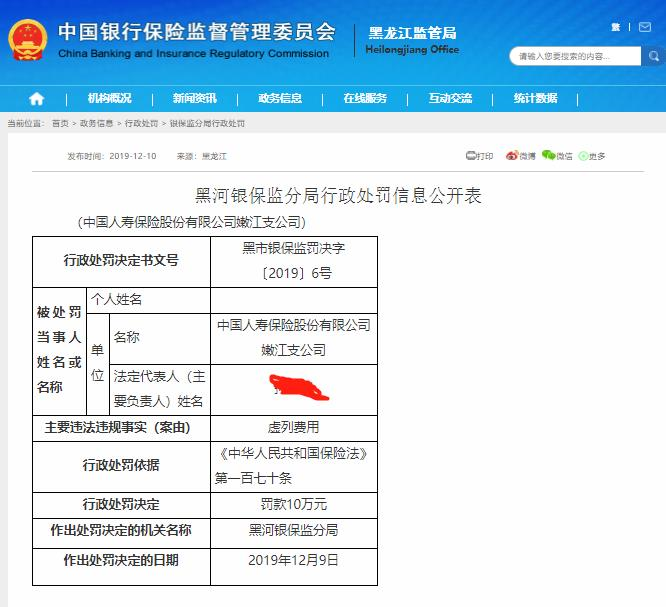The width and height of the screenshot is (666, 607).
Task: Click cell 被处罚当事人姓名或名称
Action: 59,351
